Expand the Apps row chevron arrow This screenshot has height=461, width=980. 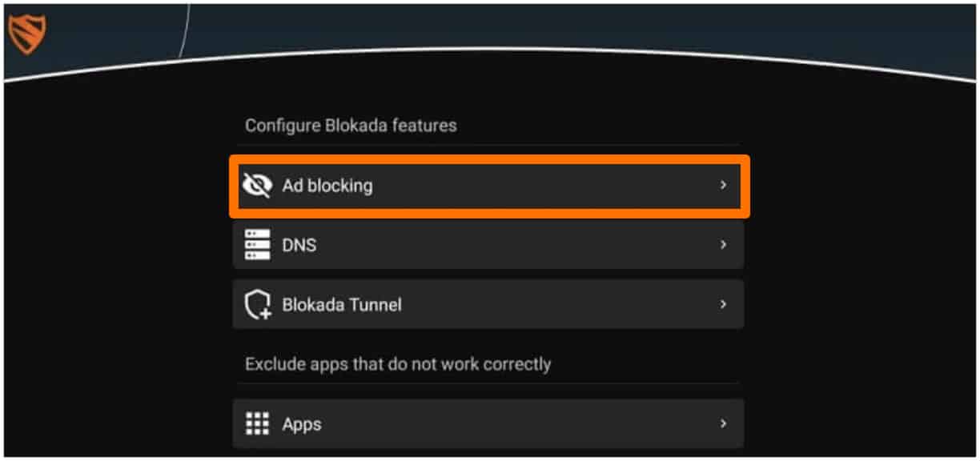pyautogui.click(x=723, y=423)
